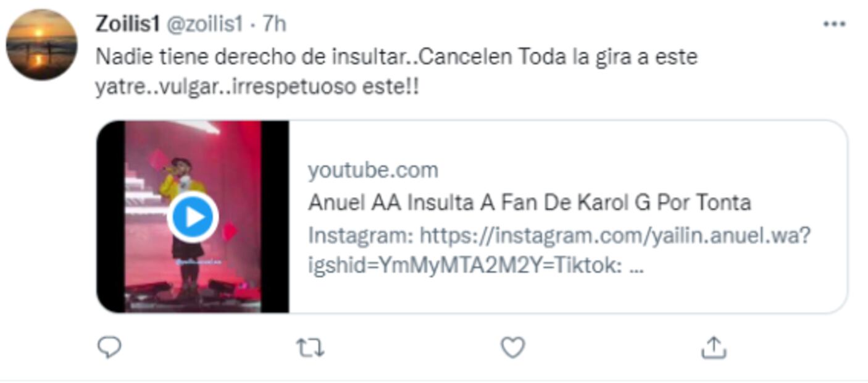Viewport: 868px width, 383px height.
Task: Click the tweet's second line 'yatre..vulgar..irrespetuoso este!!'
Action: (257, 86)
